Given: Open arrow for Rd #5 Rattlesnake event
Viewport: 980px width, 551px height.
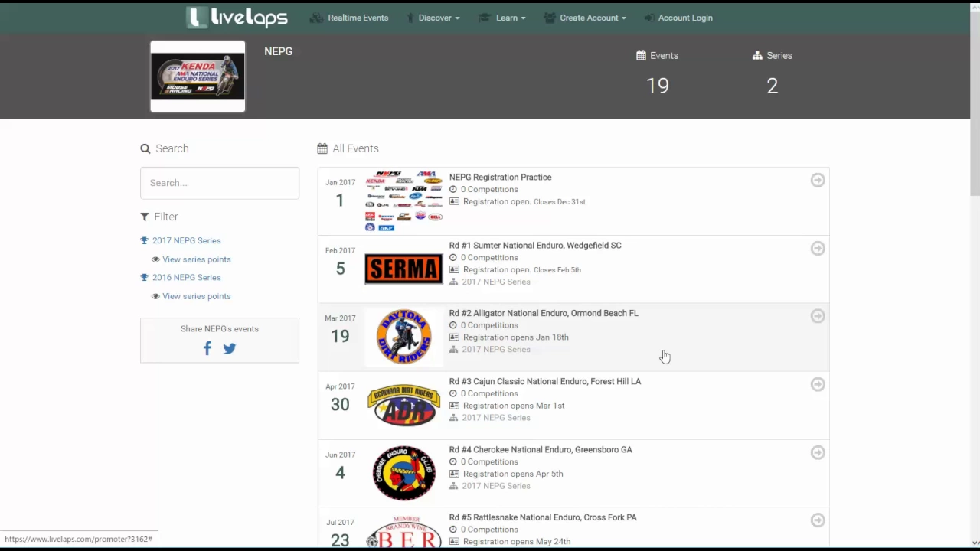Looking at the screenshot, I should pyautogui.click(x=818, y=520).
